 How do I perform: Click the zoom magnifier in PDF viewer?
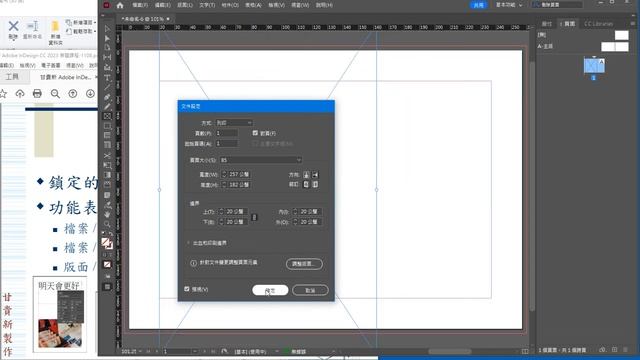click(x=55, y=93)
